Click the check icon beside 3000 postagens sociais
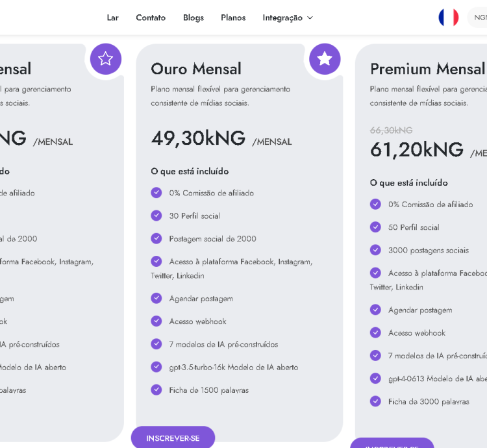 pyautogui.click(x=375, y=250)
